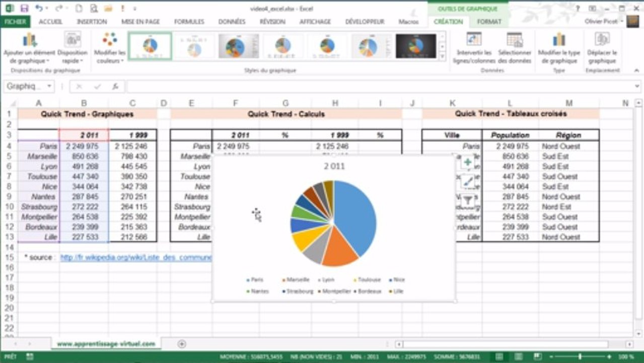Click the Paris entry in chart legend
This screenshot has width=644, height=363.
point(255,280)
